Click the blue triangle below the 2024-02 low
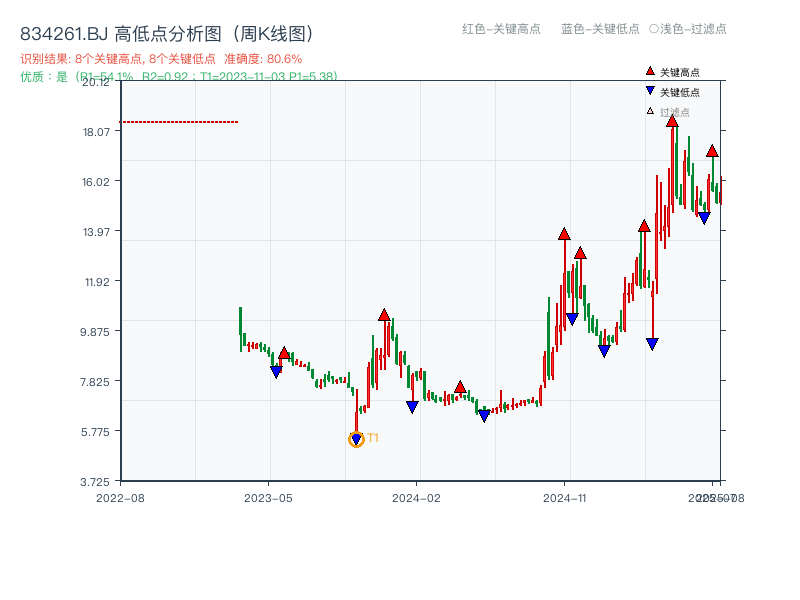This screenshot has height=600, width=800. pyautogui.click(x=411, y=406)
